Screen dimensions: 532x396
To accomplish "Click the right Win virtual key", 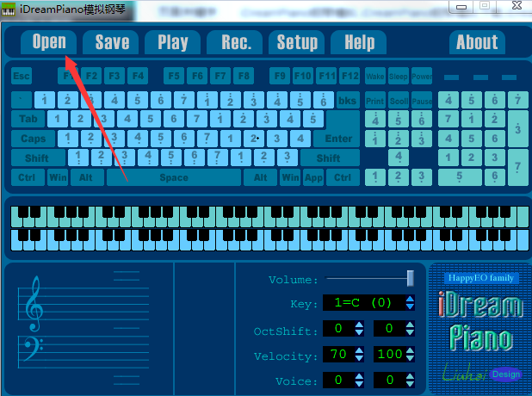I will pos(290,177).
